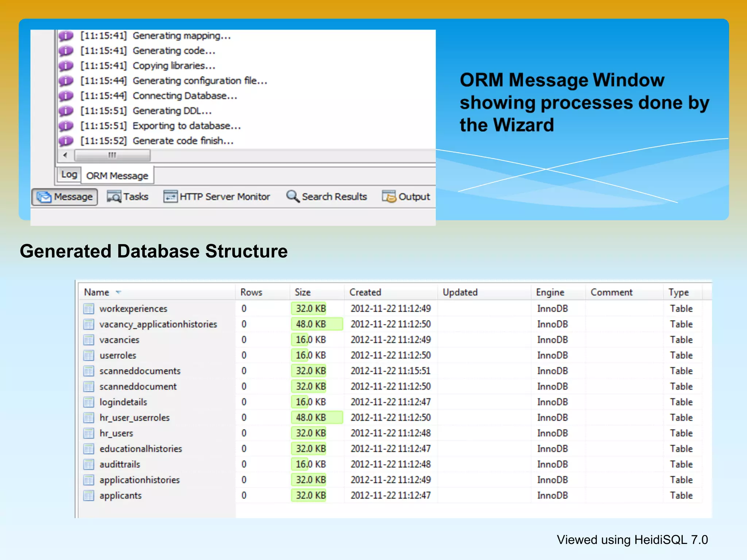Select HTTP Server Monitor tab label

coord(225,197)
